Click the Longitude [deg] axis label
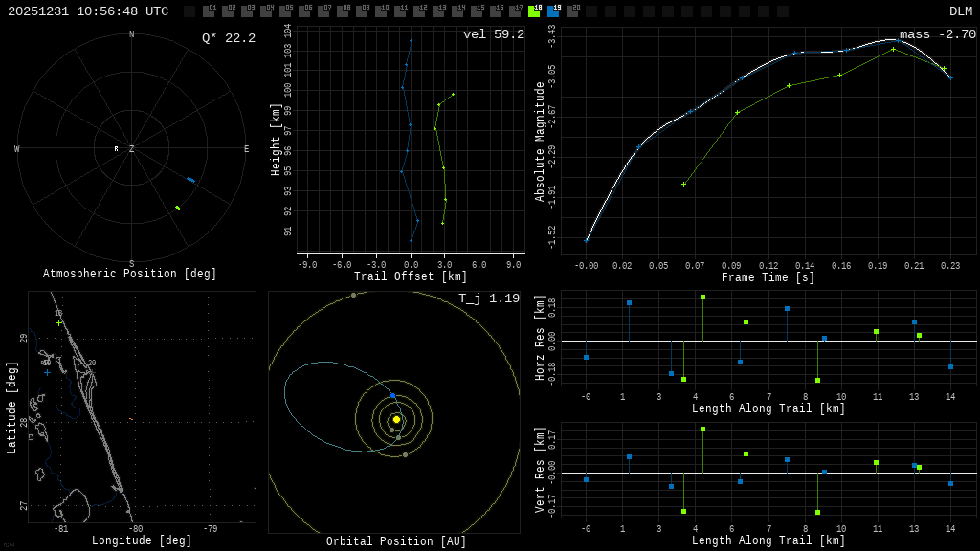 (142, 540)
